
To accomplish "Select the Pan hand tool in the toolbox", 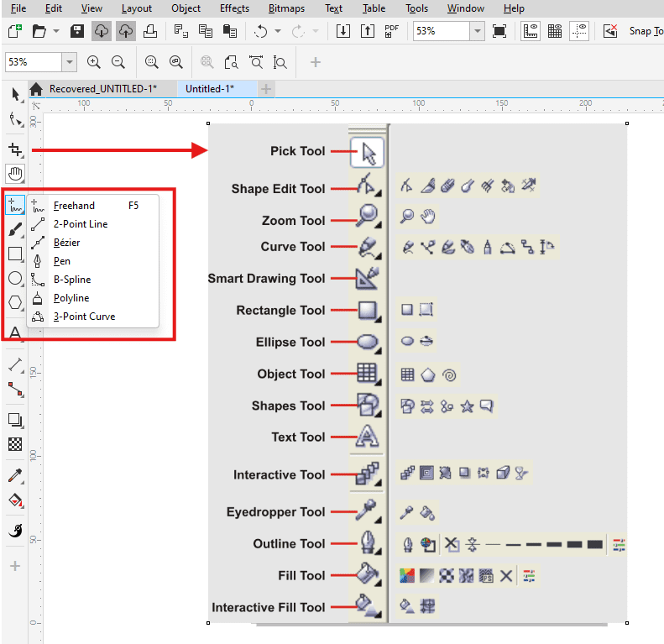I will (x=15, y=174).
